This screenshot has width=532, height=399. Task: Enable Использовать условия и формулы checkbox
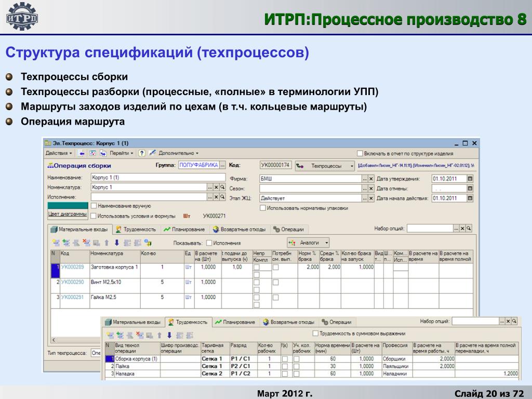94,216
